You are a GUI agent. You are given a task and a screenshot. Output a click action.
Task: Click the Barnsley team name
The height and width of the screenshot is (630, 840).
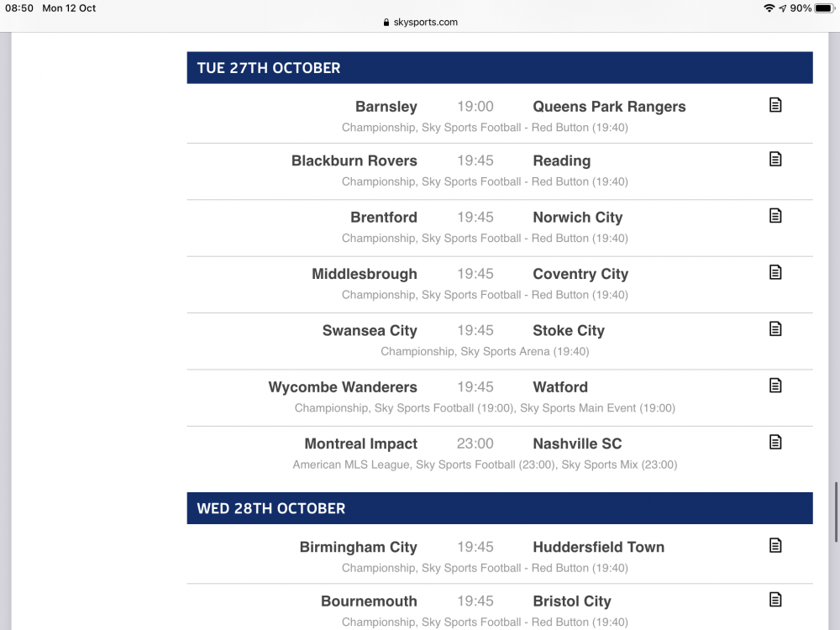click(x=386, y=107)
